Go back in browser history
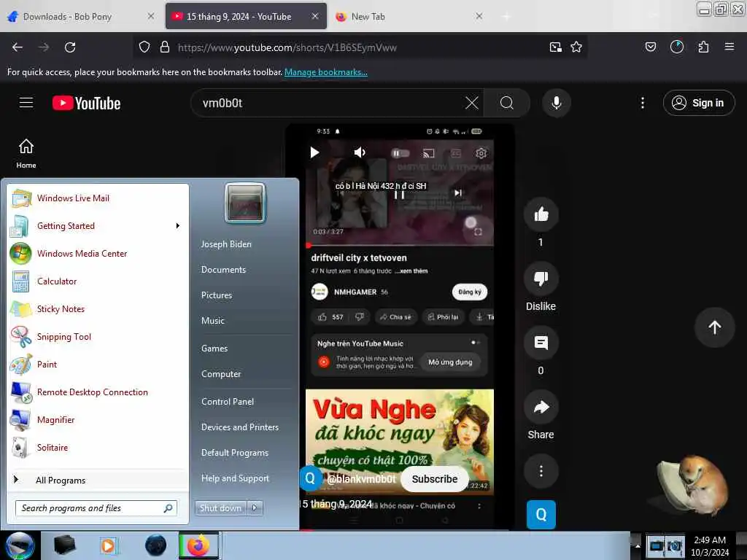 click(x=18, y=47)
